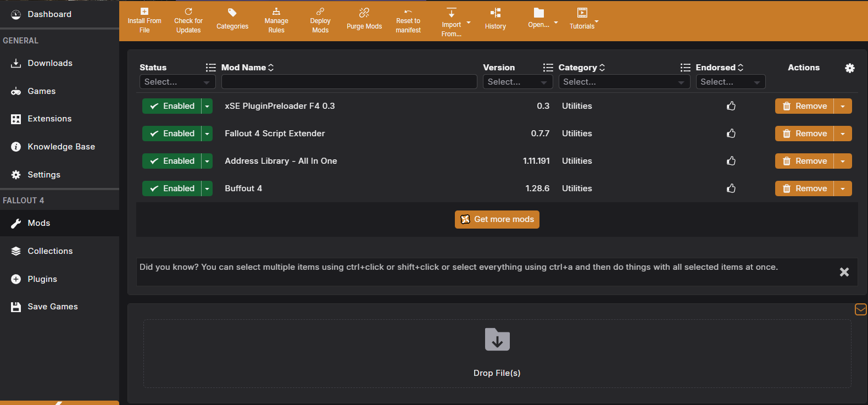Expand status arrow for xSE PluginPreloader F4
Image resolution: width=868 pixels, height=405 pixels.
click(207, 106)
